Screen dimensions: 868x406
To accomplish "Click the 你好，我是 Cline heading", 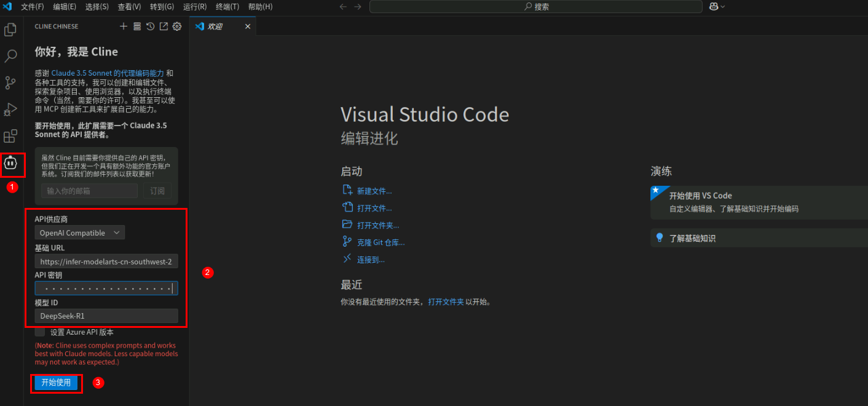I will click(x=76, y=52).
